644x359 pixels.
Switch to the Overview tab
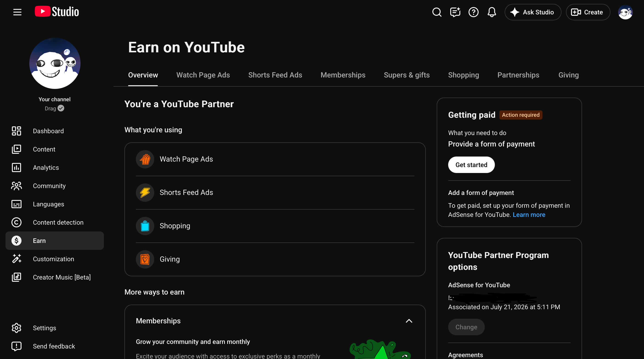coord(143,75)
